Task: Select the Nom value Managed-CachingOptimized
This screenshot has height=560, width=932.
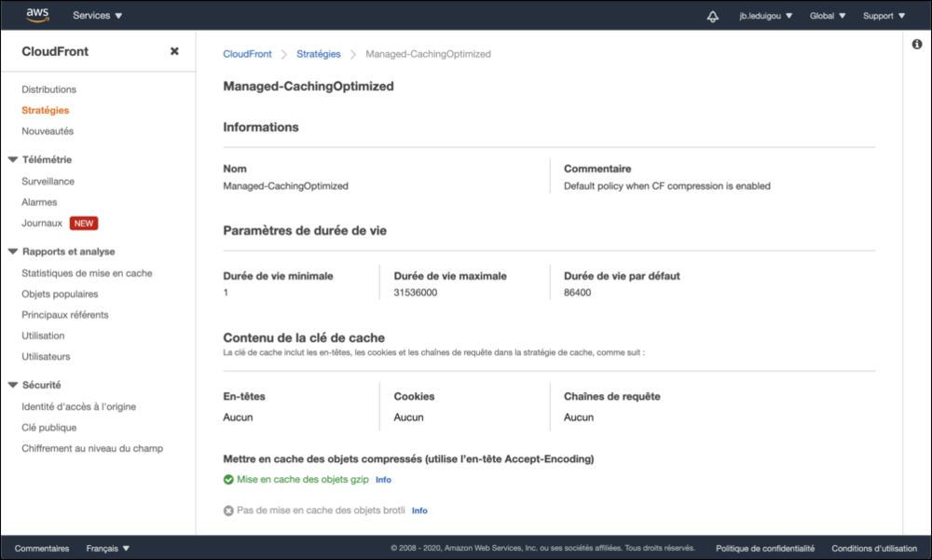Action: pos(285,186)
